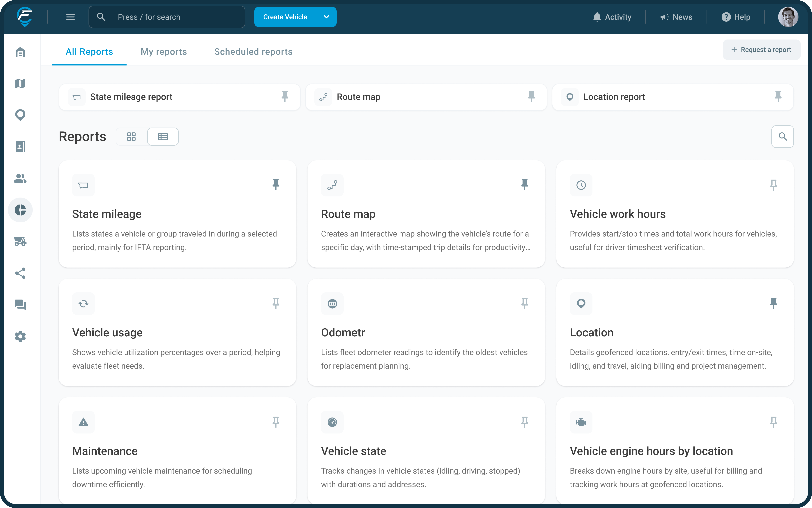Expand the Create Vehicle dropdown arrow
812x508 pixels.
click(326, 17)
